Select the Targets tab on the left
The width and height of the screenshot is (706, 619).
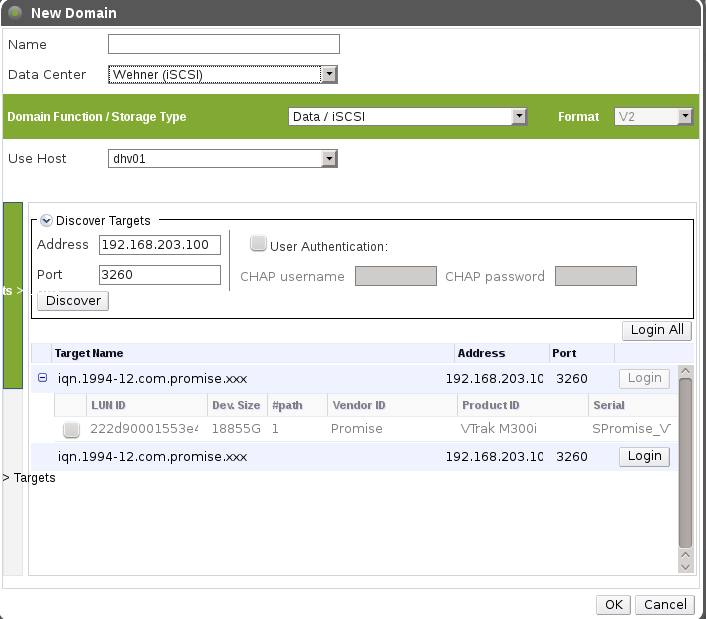tap(28, 478)
